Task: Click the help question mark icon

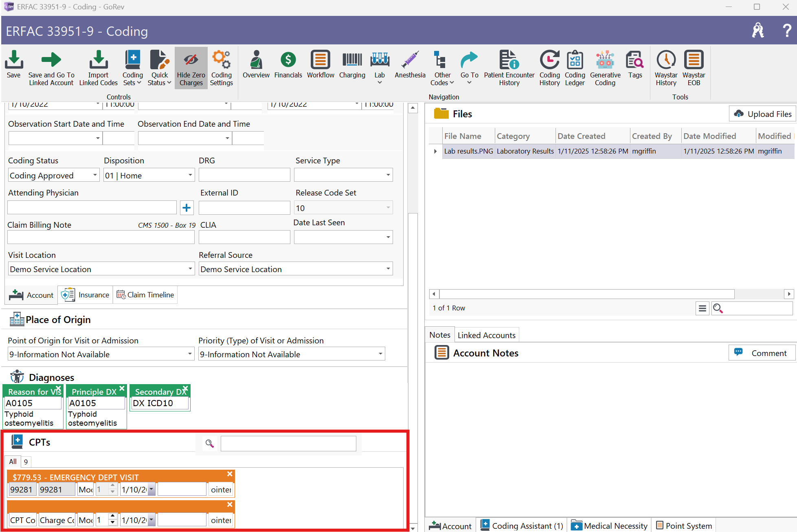Action: [787, 31]
